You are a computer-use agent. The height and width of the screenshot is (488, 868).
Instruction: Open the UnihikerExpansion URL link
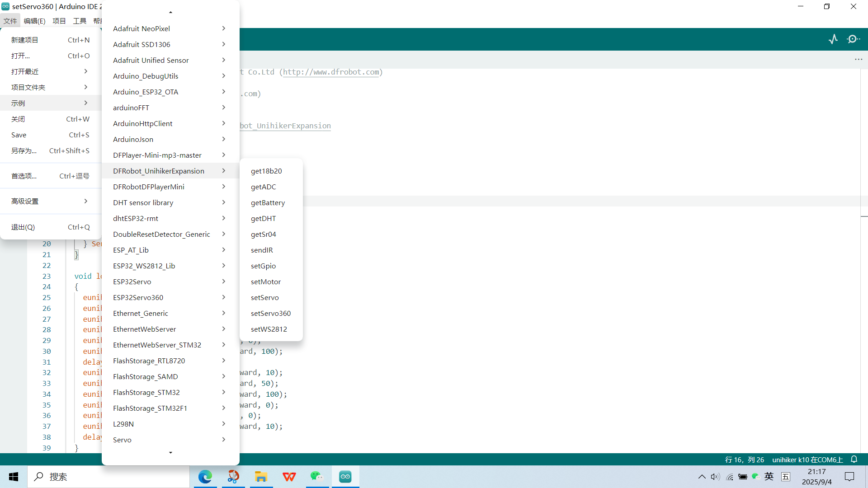285,126
